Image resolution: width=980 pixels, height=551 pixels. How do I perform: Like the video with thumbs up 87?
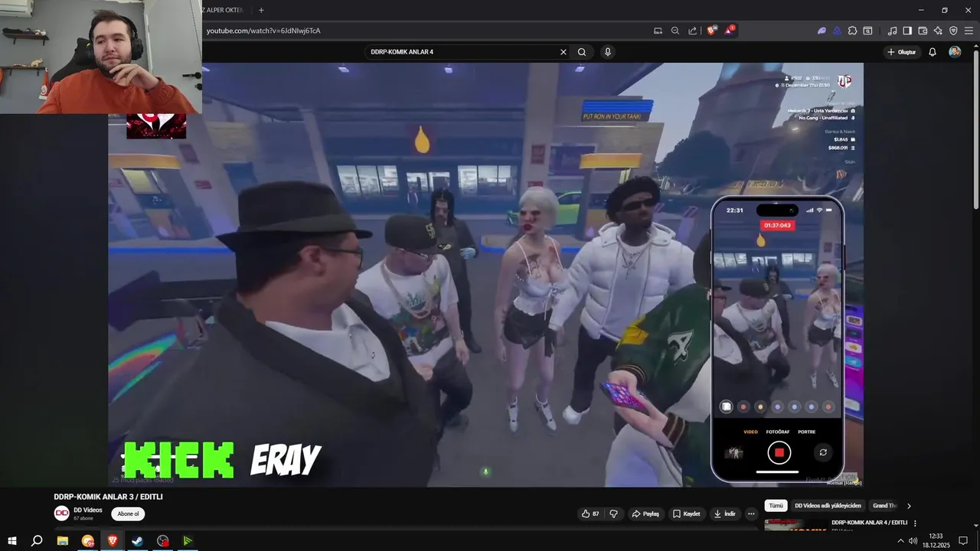tap(591, 514)
